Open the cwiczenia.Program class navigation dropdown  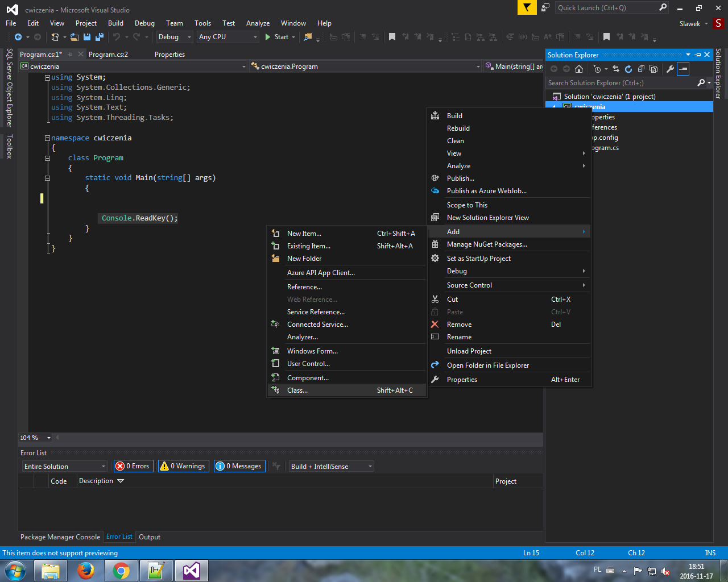click(x=366, y=66)
